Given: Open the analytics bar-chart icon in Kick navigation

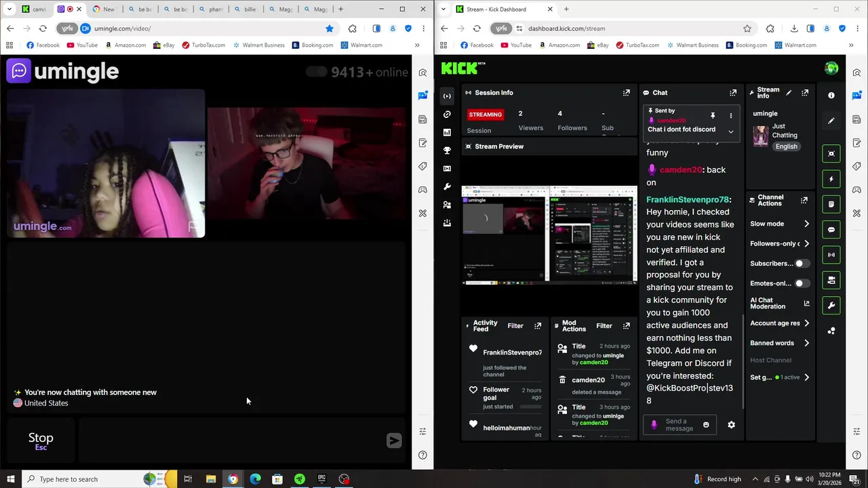Looking at the screenshot, I should (x=447, y=132).
